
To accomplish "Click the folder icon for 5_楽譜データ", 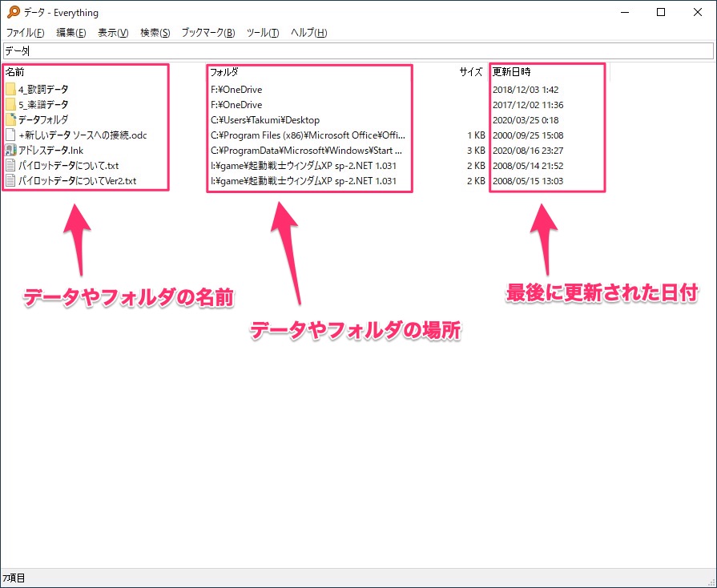I will click(x=10, y=105).
